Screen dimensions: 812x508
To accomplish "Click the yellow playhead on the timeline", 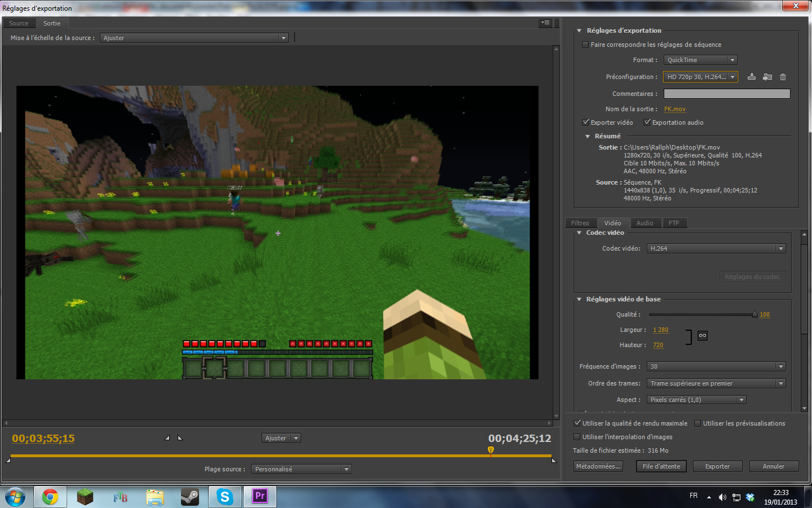I will coord(491,450).
